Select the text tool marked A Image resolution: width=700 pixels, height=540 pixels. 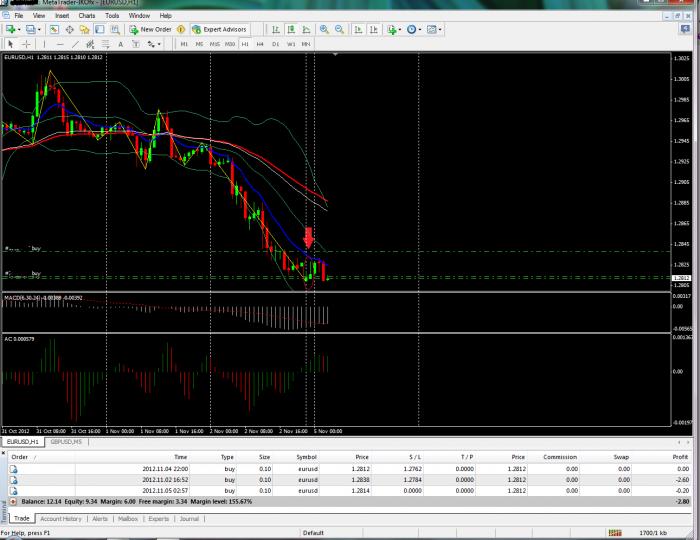(121, 44)
